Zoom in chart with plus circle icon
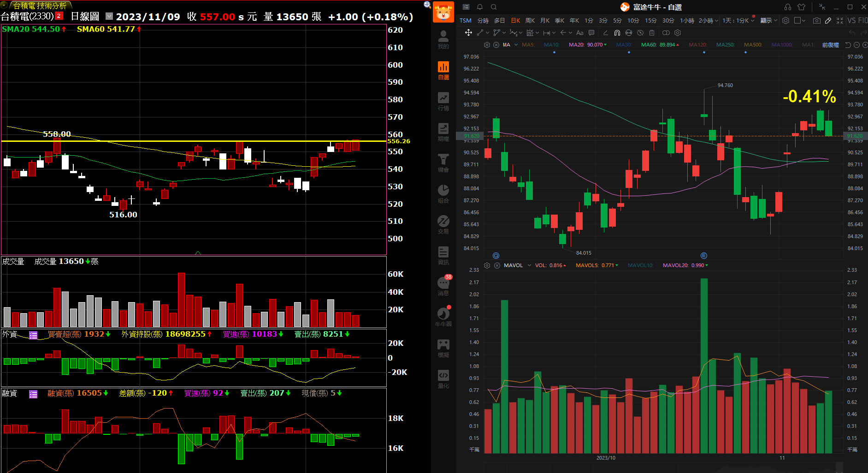Image resolution: width=868 pixels, height=473 pixels. [x=865, y=45]
